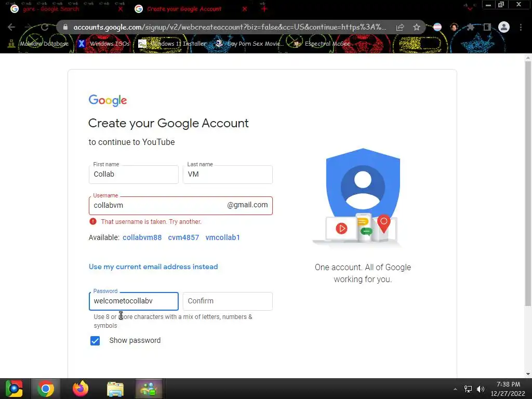
Task: Close the Create your Google Account tab
Action: click(x=245, y=9)
